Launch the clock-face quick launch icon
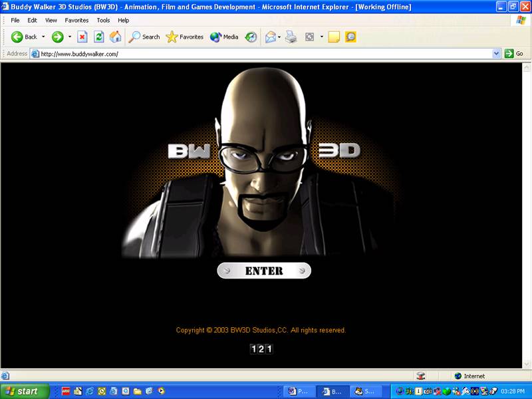532x399 pixels. pyautogui.click(x=102, y=391)
